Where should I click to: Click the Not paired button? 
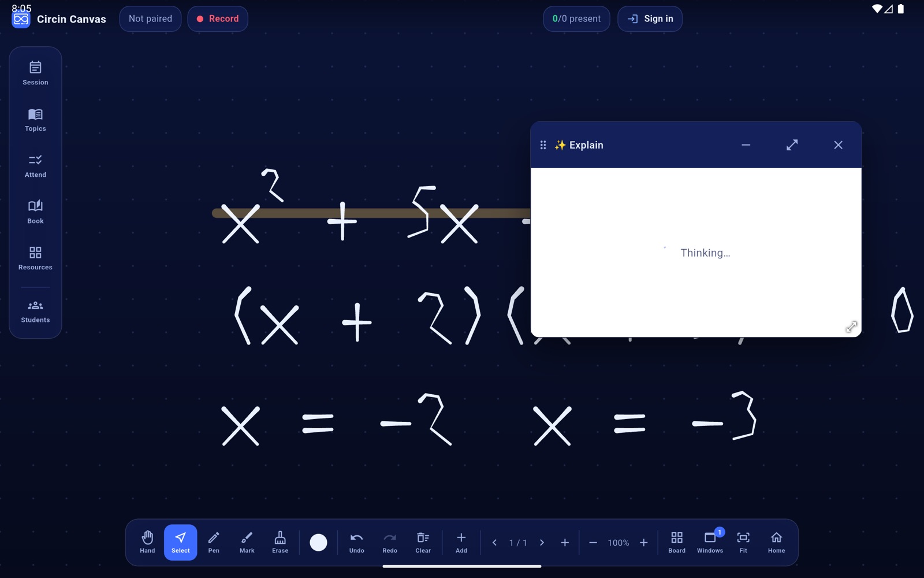[150, 18]
